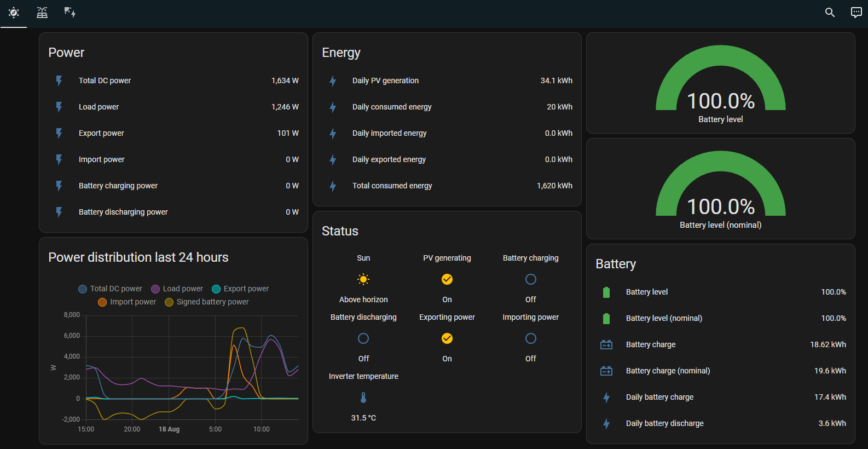868x449 pixels.
Task: Toggle Signed battery power legend series
Action: tap(207, 302)
